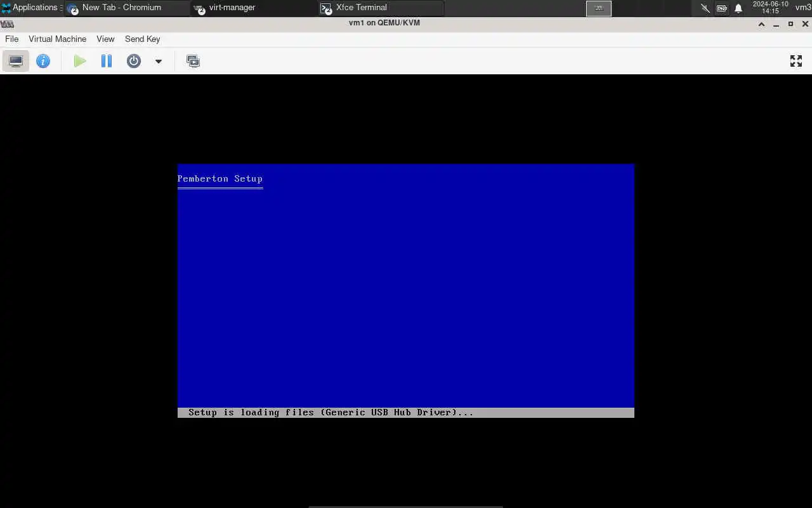This screenshot has width=812, height=508.
Task: Roll up the vm1 window
Action: coord(761,24)
